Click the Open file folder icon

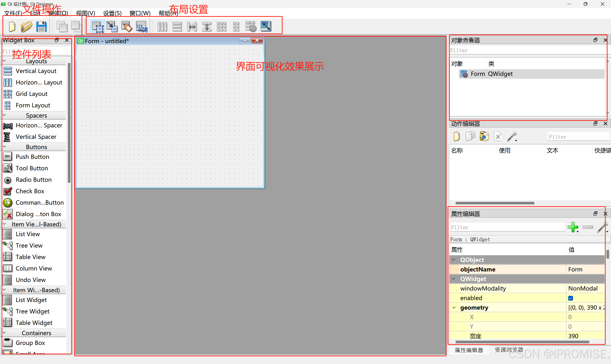[x=27, y=26]
